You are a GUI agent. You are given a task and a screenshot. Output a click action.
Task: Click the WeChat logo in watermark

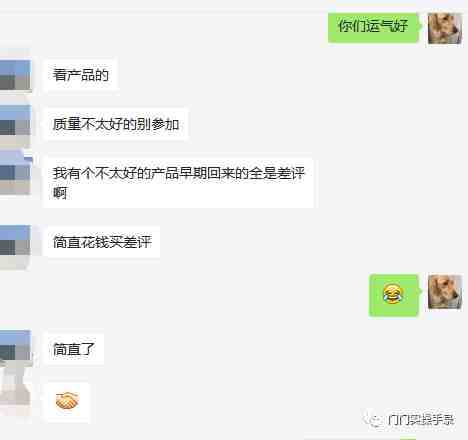pos(373,420)
